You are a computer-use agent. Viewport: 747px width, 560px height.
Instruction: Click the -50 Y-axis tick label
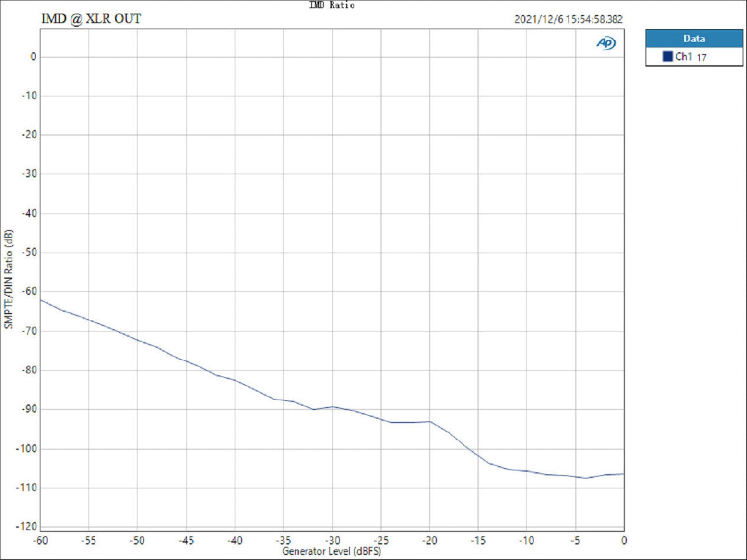pyautogui.click(x=30, y=253)
